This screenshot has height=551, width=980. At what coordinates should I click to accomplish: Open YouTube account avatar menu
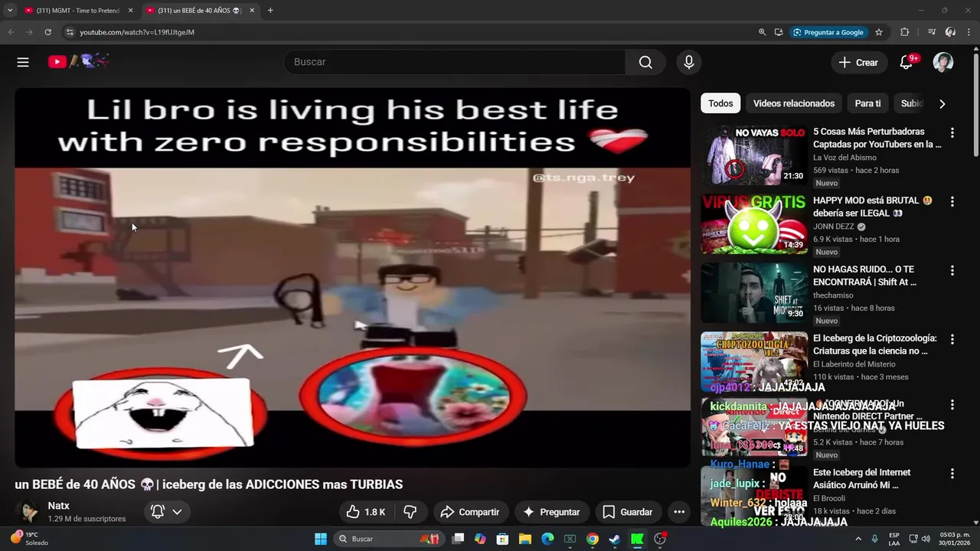click(x=943, y=62)
